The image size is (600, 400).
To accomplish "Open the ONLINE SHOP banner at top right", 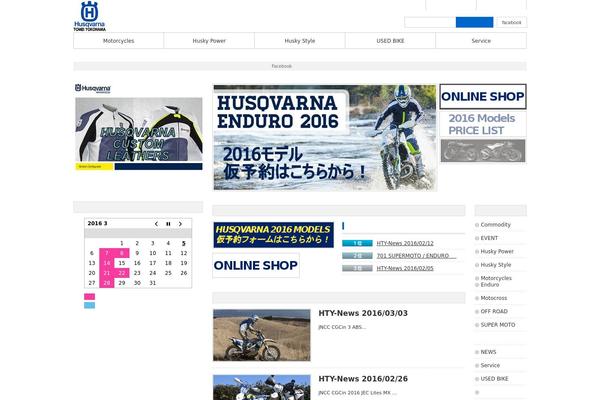I will pyautogui.click(x=483, y=96).
